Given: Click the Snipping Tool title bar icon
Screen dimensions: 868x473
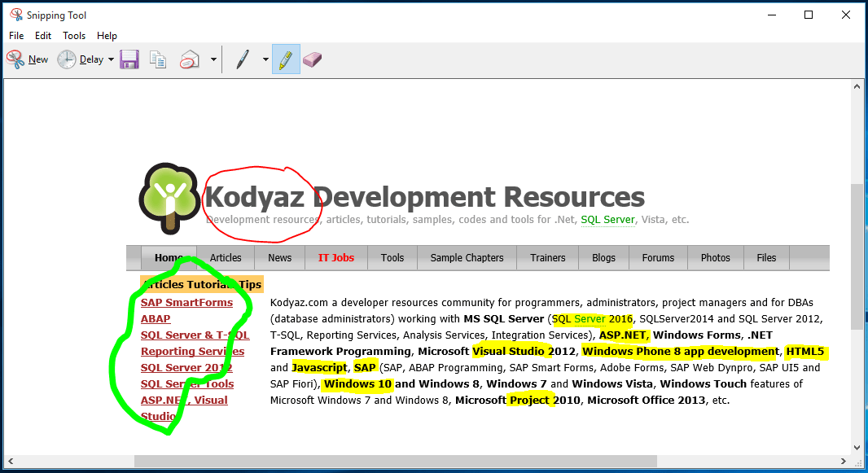Looking at the screenshot, I should coord(16,15).
